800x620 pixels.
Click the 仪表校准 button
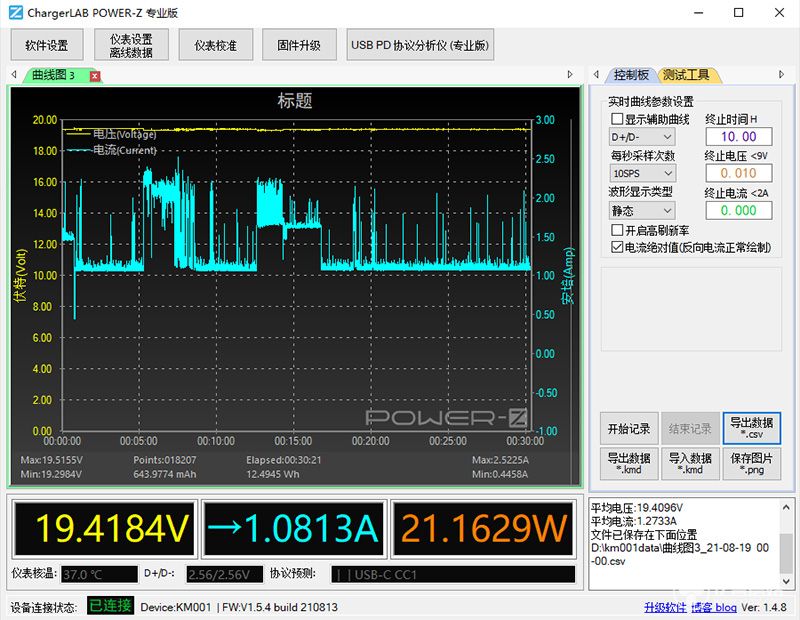215,45
